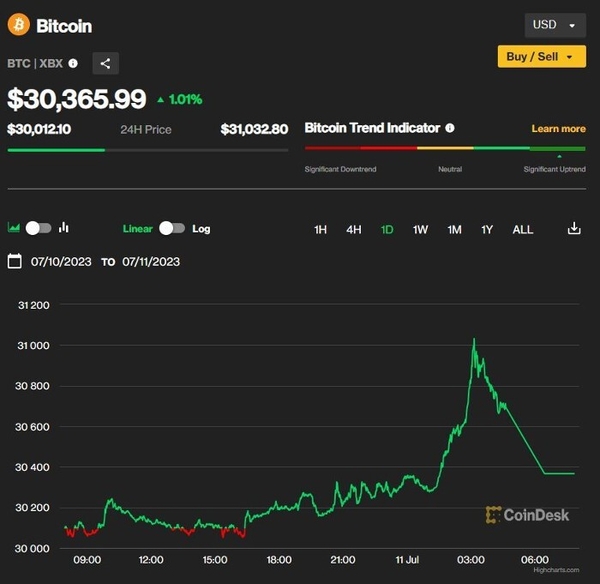Toggle the Linear/Log scale switch
The width and height of the screenshot is (600, 584).
coord(172,228)
